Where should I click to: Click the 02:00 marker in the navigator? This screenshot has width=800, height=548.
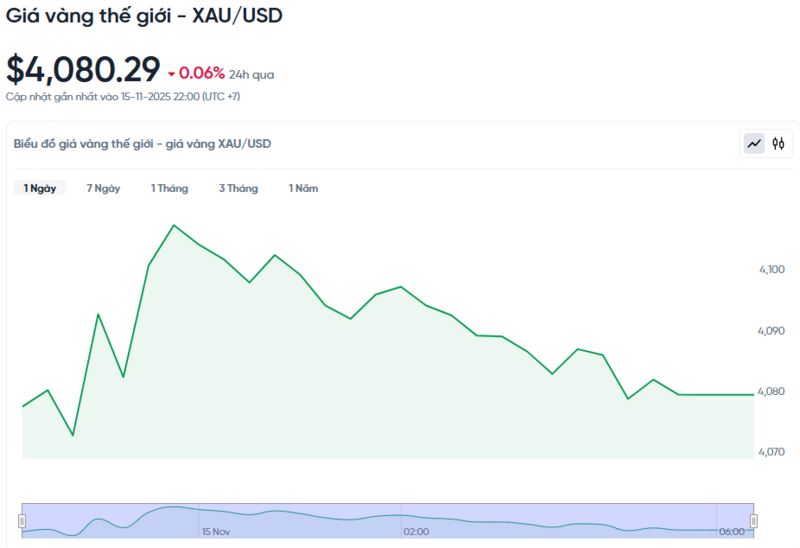(x=416, y=532)
